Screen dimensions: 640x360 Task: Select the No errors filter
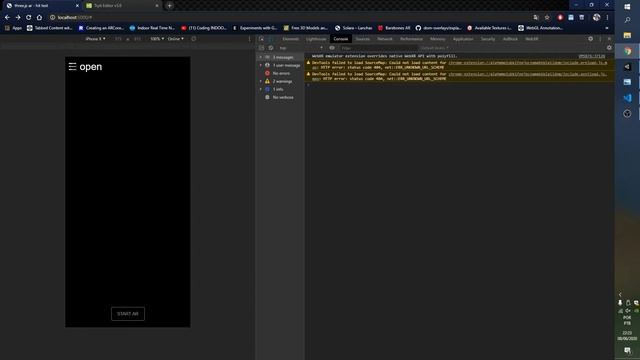(x=280, y=73)
